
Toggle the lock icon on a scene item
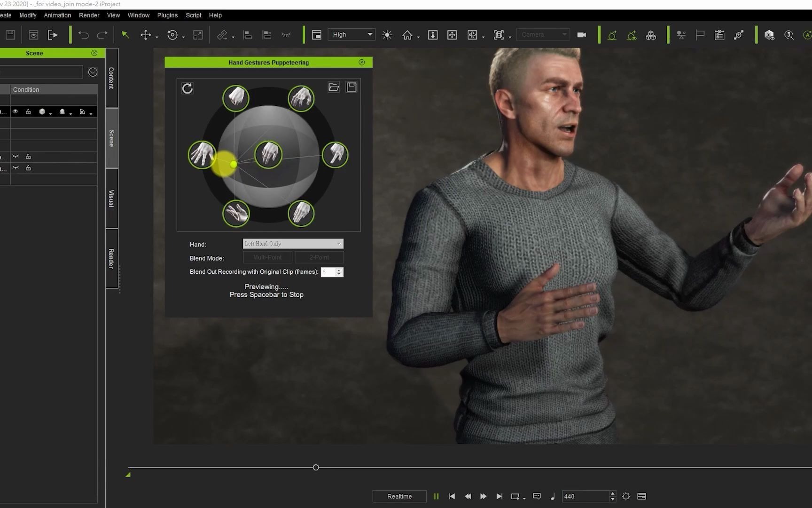click(28, 111)
